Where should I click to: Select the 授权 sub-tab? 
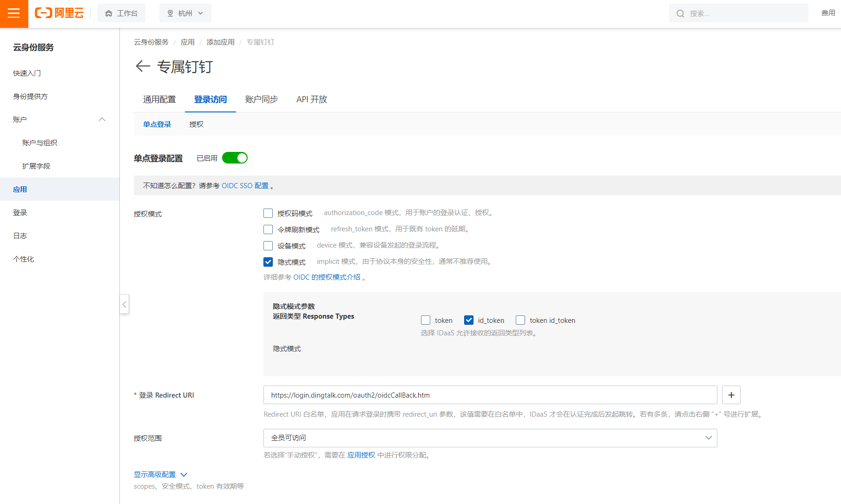pyautogui.click(x=197, y=124)
